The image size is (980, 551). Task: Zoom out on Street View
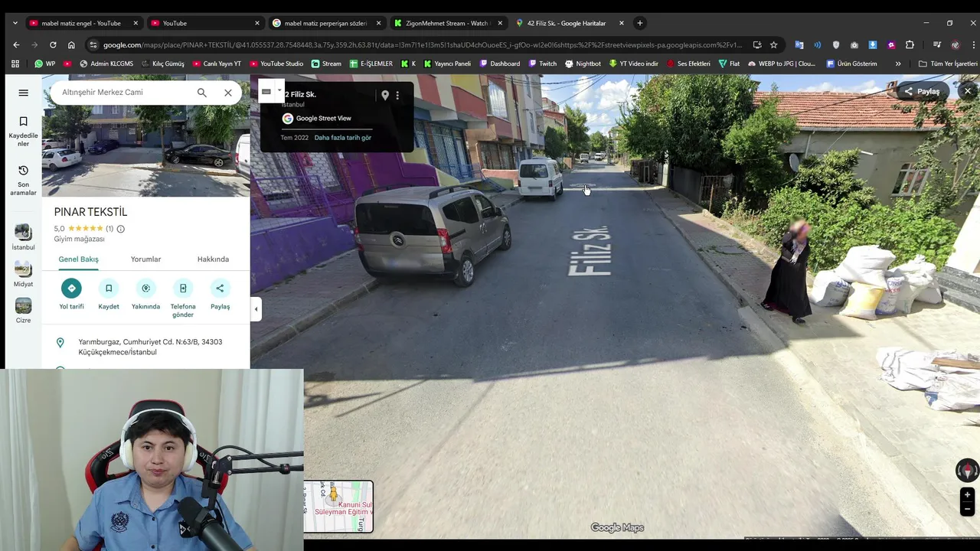pyautogui.click(x=967, y=509)
